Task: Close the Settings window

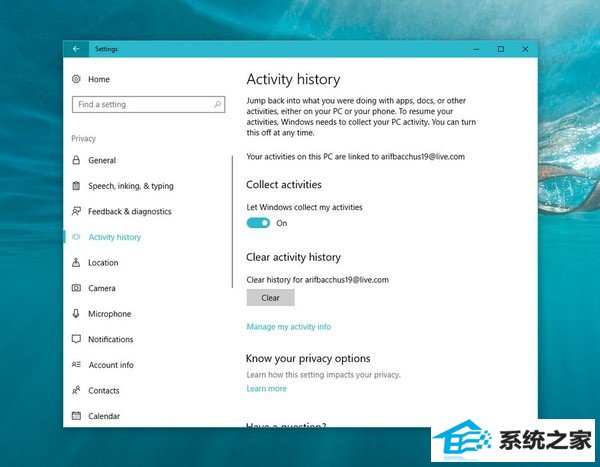Action: tap(525, 49)
